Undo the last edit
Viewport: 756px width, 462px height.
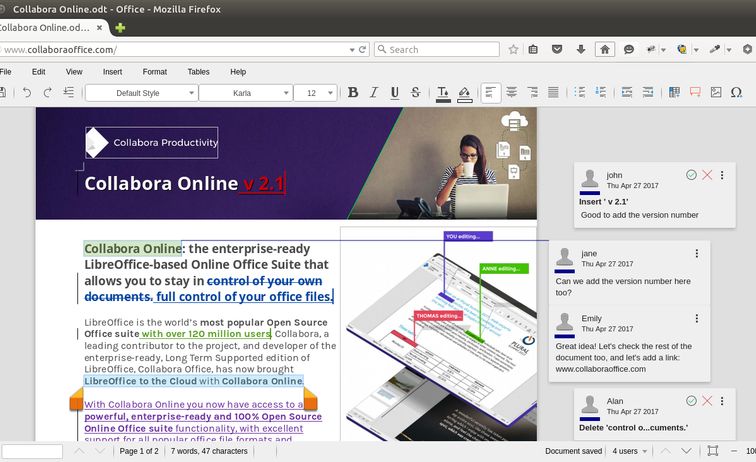tap(27, 93)
